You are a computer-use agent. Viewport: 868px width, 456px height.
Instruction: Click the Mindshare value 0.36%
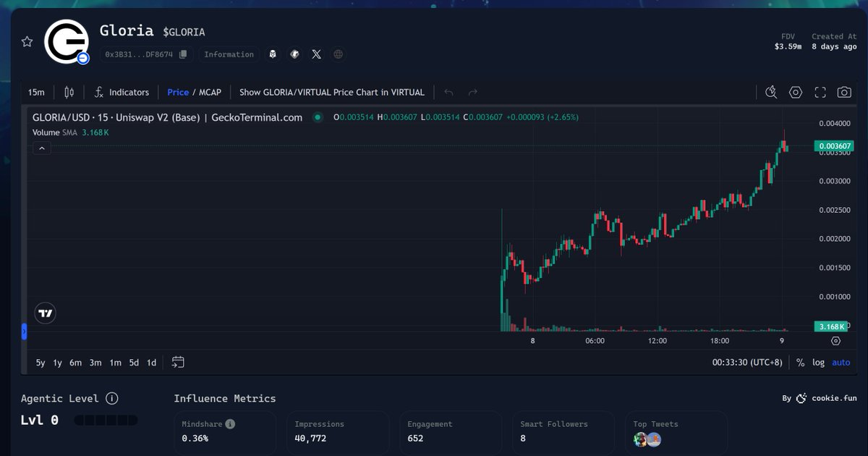point(195,439)
